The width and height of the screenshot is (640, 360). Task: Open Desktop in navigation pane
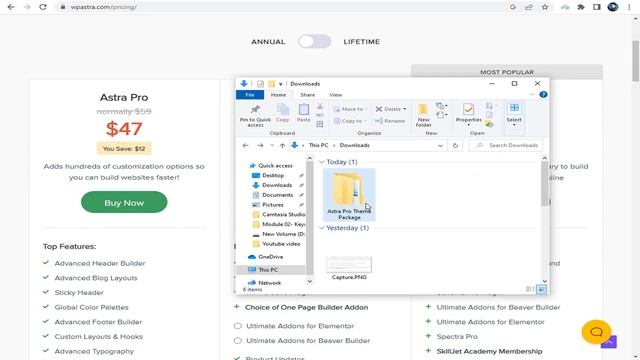273,176
